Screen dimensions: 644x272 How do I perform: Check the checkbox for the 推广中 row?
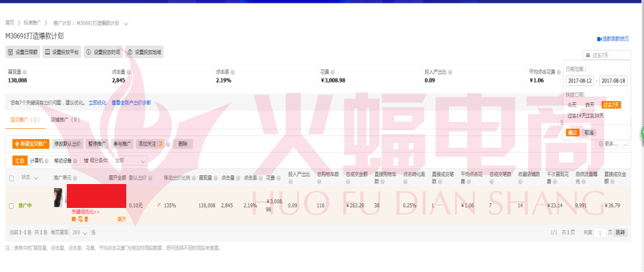tap(12, 206)
